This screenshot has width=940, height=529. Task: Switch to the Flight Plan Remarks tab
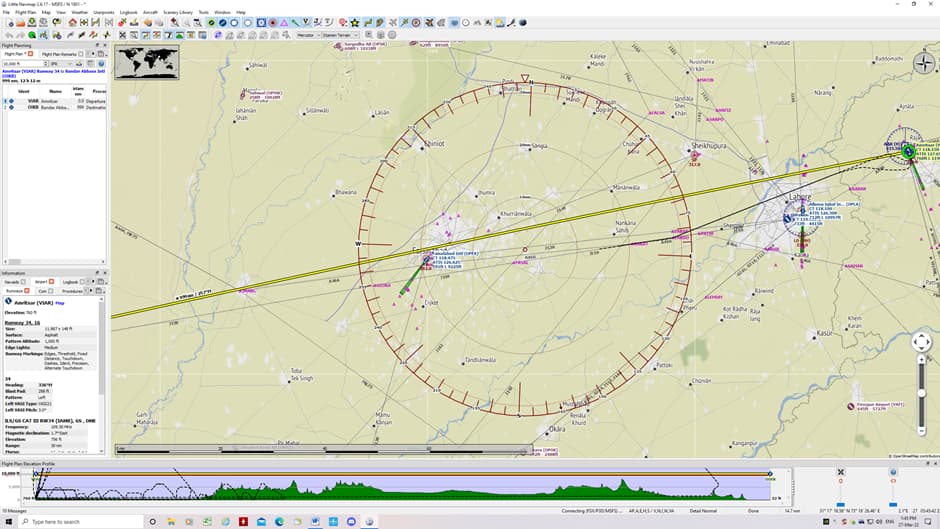click(62, 54)
